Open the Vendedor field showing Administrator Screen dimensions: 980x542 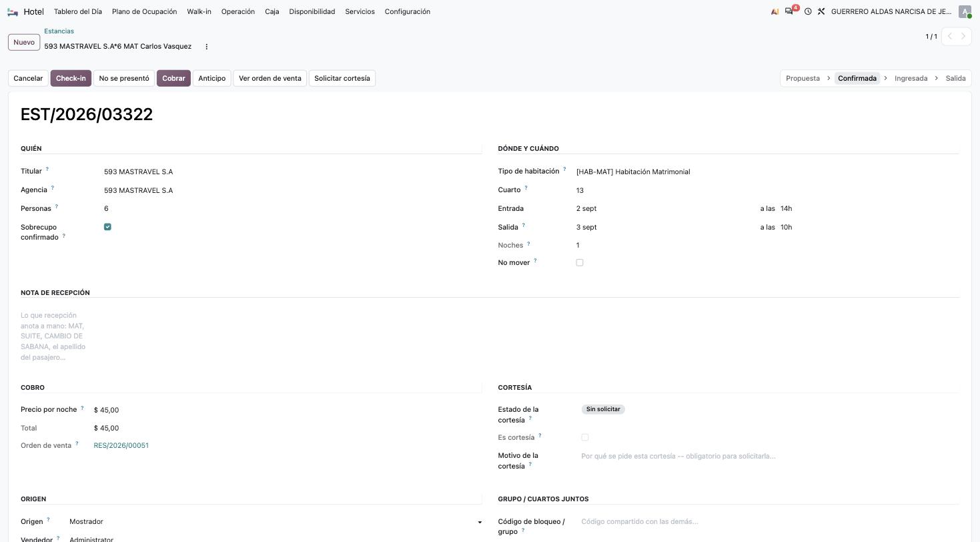click(x=275, y=538)
